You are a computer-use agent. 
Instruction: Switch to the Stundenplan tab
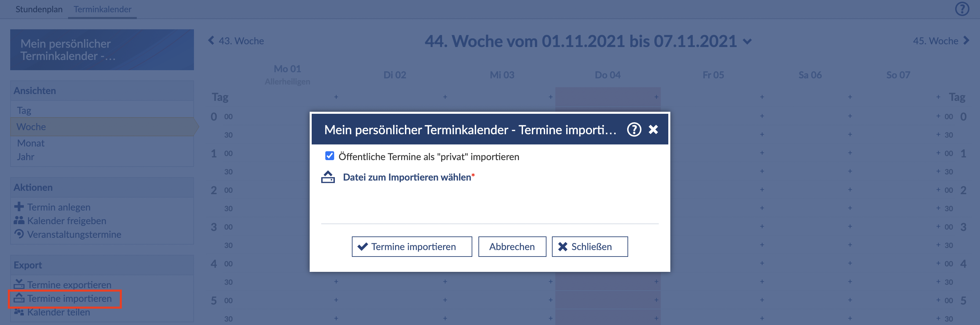pos(39,9)
